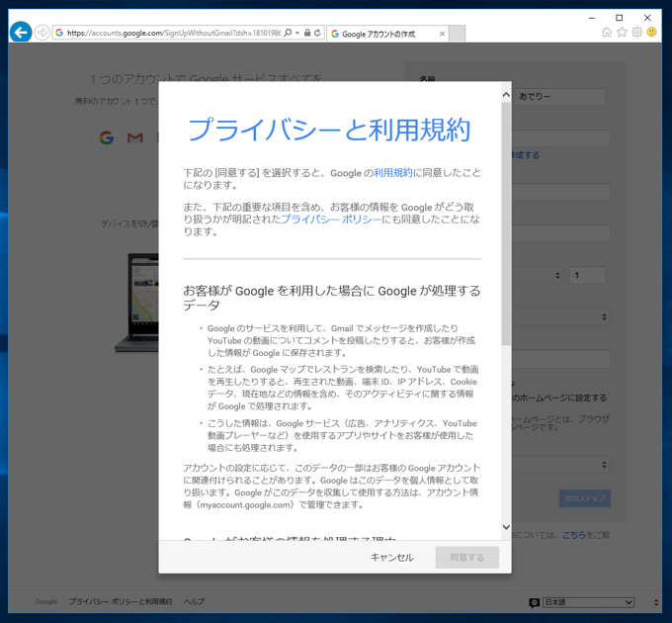Close the browser window
Viewport: 672px width, 623px height.
tap(647, 18)
